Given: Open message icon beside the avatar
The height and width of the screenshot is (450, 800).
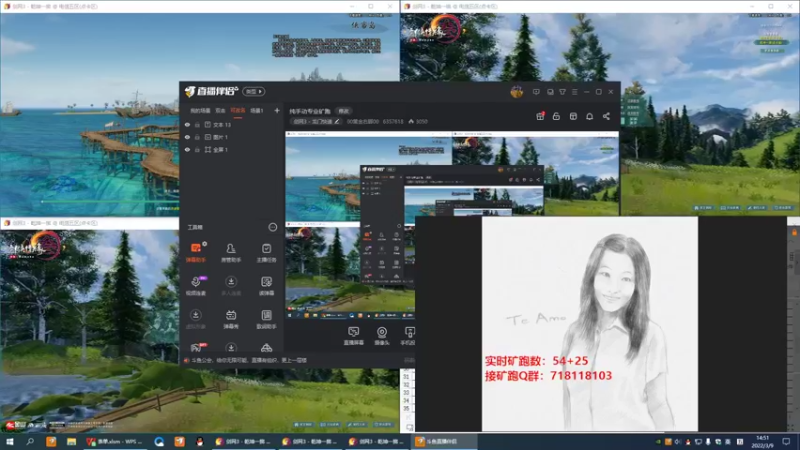Looking at the screenshot, I should pos(536,92).
